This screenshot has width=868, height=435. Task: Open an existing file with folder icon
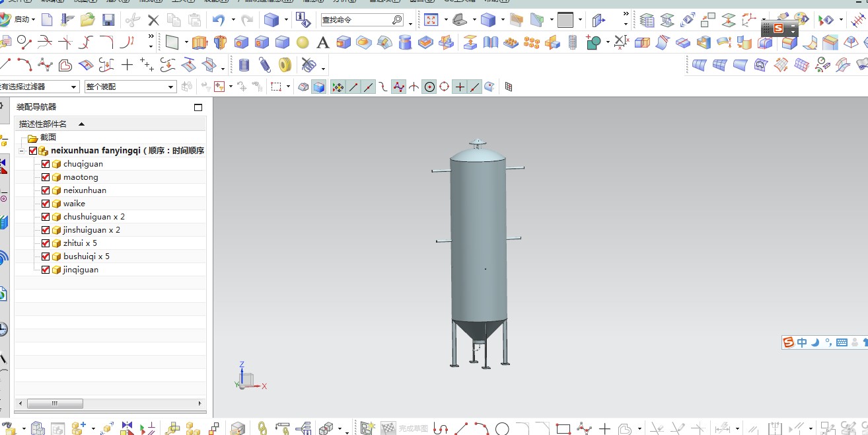pyautogui.click(x=87, y=20)
